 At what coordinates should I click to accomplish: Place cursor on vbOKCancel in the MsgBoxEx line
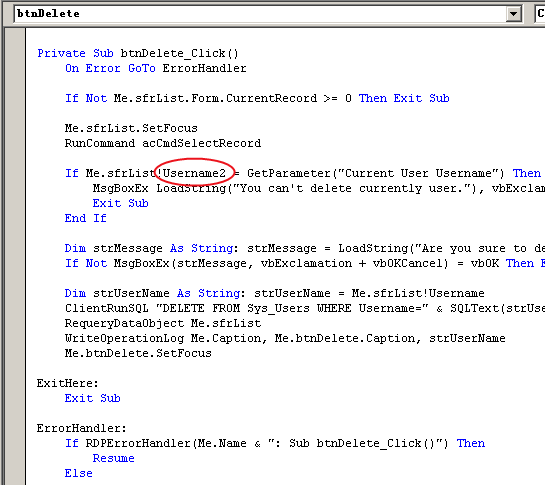pos(410,263)
